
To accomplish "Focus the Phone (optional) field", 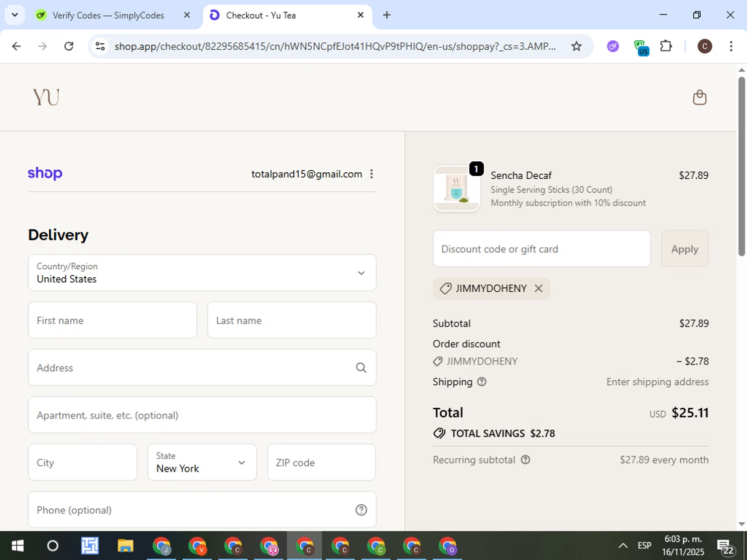I will (x=202, y=510).
